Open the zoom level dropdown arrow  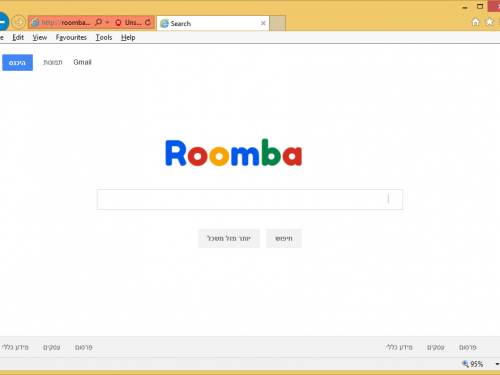tap(497, 364)
